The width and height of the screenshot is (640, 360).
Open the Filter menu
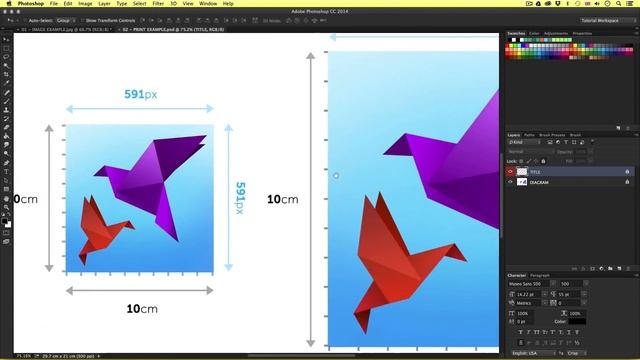pos(158,4)
